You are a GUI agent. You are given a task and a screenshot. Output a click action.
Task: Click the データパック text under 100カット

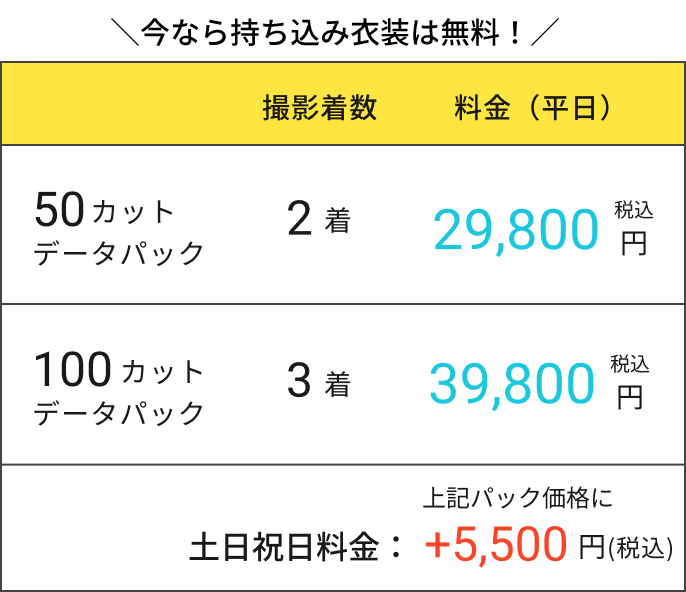pyautogui.click(x=119, y=413)
